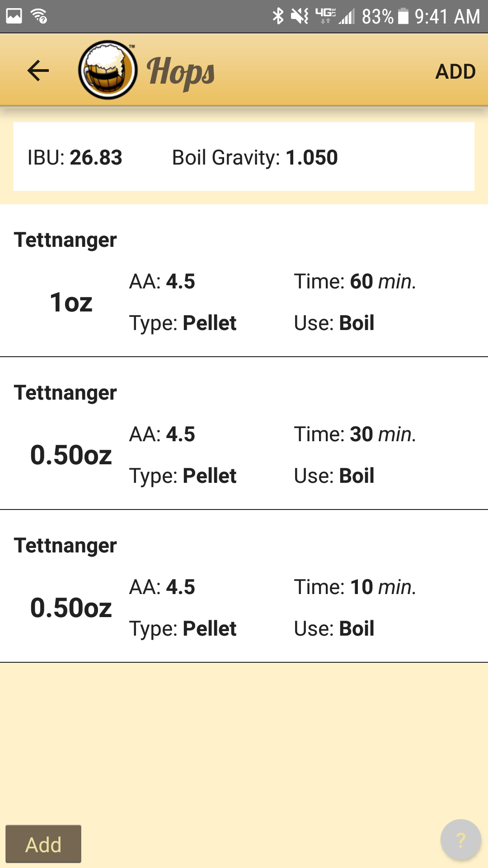Tap the image notification icon
Screen dimensions: 488x868
point(14,16)
